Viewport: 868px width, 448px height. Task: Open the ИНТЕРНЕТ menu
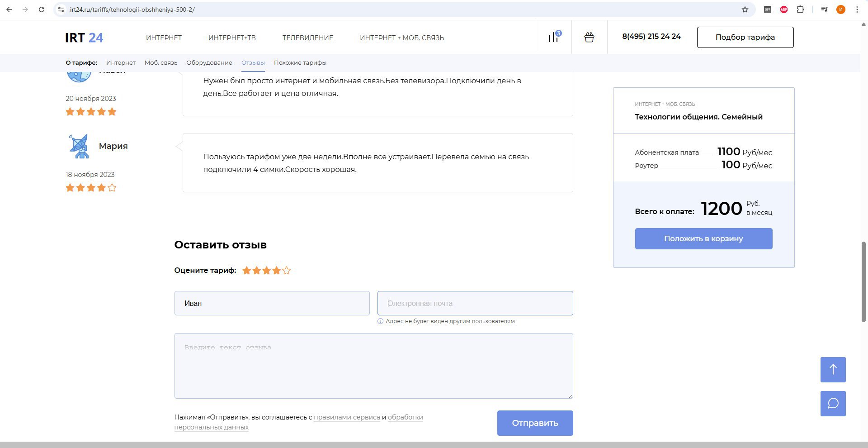(x=164, y=38)
